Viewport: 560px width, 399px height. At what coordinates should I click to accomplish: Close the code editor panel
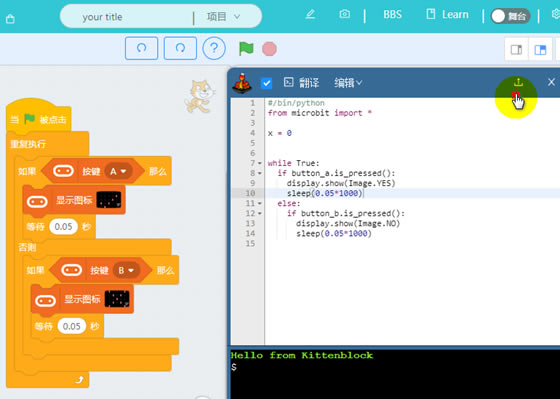pyautogui.click(x=551, y=82)
